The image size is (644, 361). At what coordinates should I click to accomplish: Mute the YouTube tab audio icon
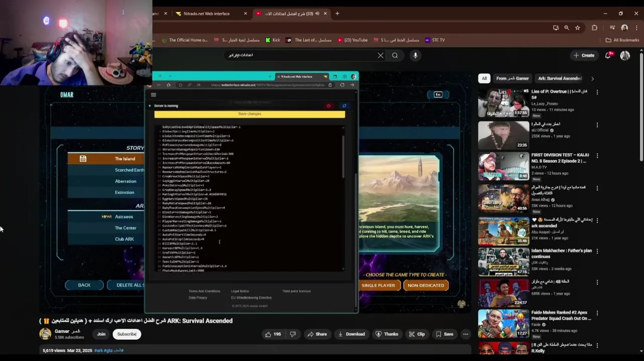(x=317, y=14)
